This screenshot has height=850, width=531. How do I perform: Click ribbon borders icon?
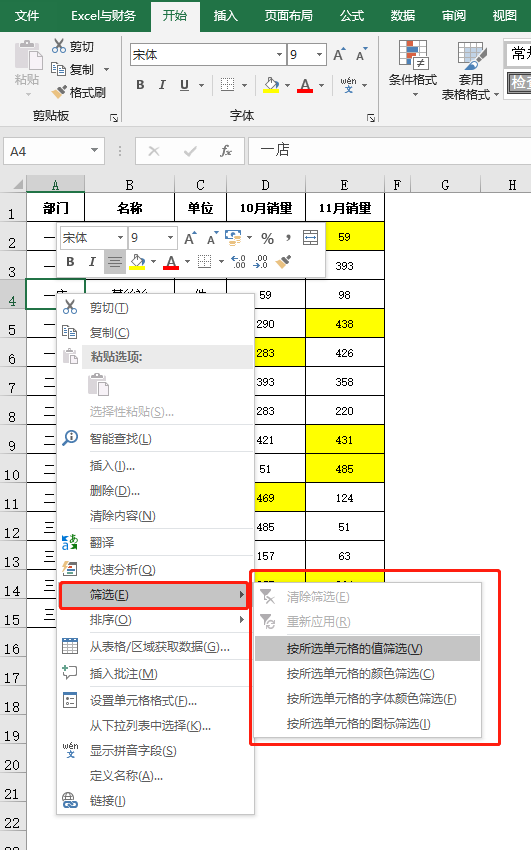[228, 85]
